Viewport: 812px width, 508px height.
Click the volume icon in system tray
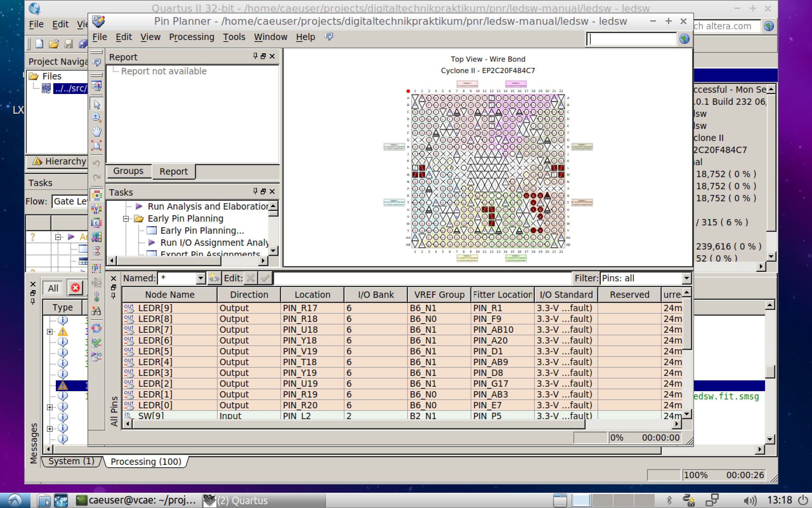click(750, 501)
